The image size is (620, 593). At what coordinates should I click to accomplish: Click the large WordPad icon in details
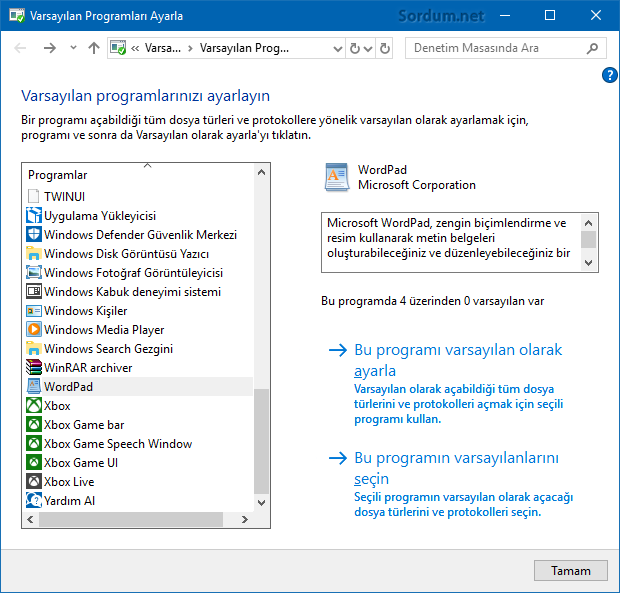337,177
